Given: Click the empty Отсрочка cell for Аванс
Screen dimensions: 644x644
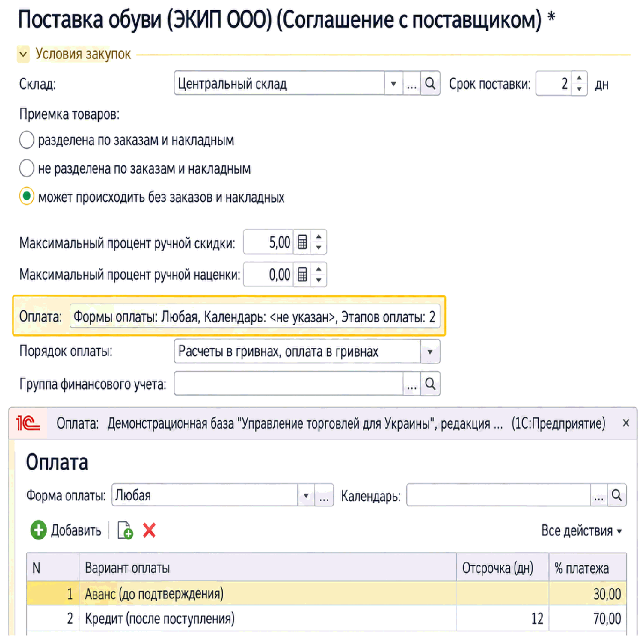Looking at the screenshot, I should [502, 594].
